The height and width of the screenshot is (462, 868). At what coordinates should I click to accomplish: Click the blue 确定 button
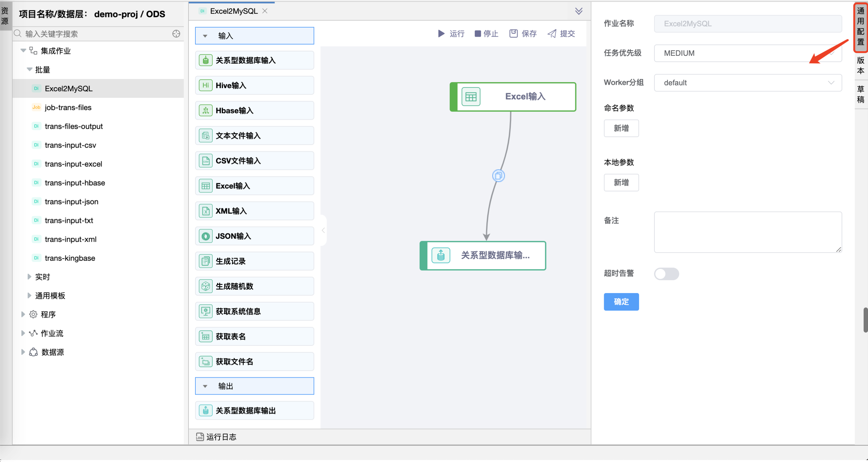pyautogui.click(x=621, y=302)
